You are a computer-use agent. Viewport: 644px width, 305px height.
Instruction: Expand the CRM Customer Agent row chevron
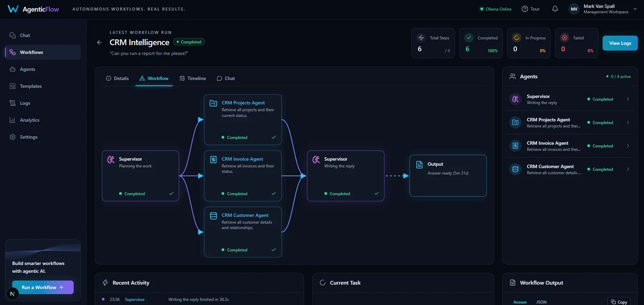coord(628,169)
